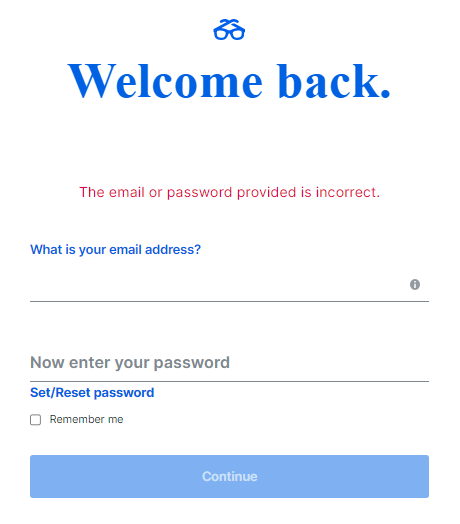Click the left lens of glasses logo
The image size is (460, 524).
(221, 33)
